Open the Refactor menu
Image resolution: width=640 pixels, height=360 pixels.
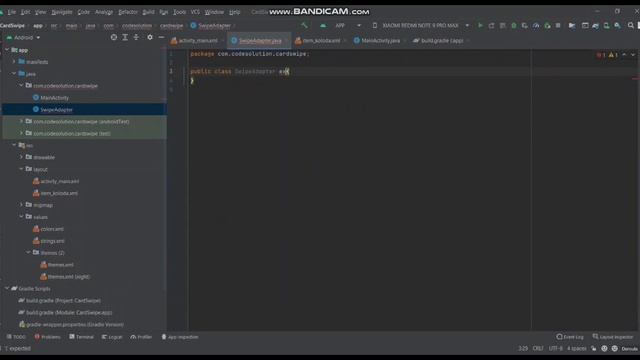point(128,12)
